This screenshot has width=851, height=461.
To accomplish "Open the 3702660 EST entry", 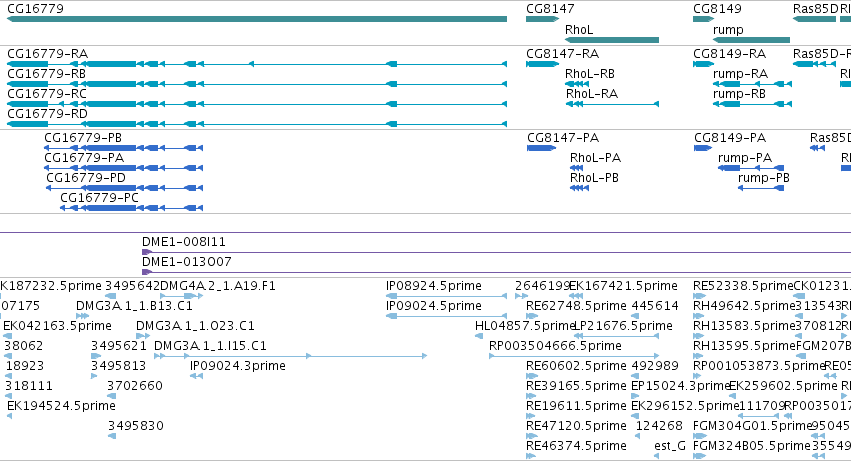I will (x=112, y=396).
